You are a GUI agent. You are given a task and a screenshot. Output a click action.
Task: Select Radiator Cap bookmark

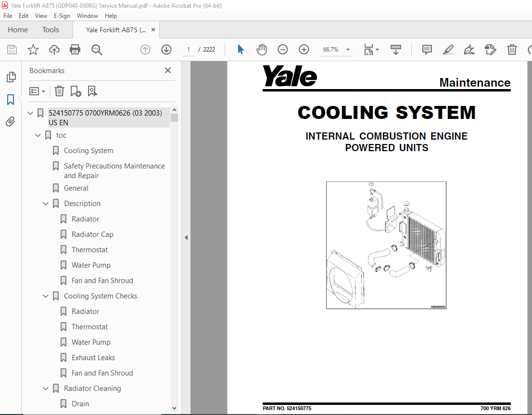point(92,234)
